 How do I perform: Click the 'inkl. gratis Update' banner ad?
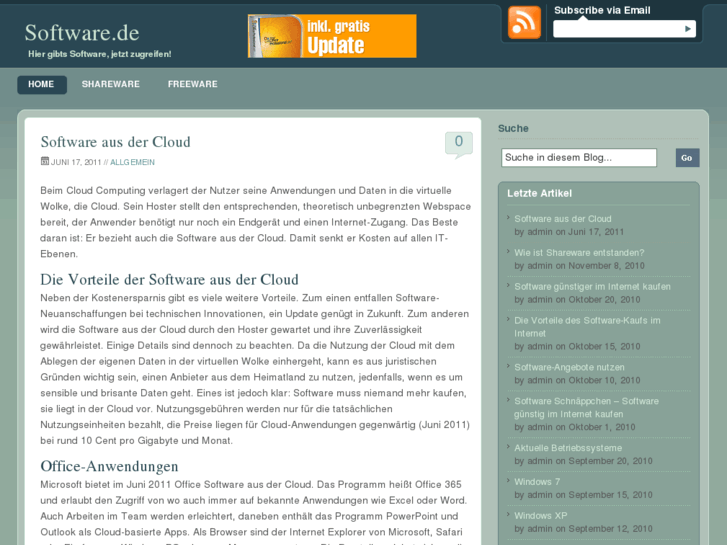[x=332, y=36]
